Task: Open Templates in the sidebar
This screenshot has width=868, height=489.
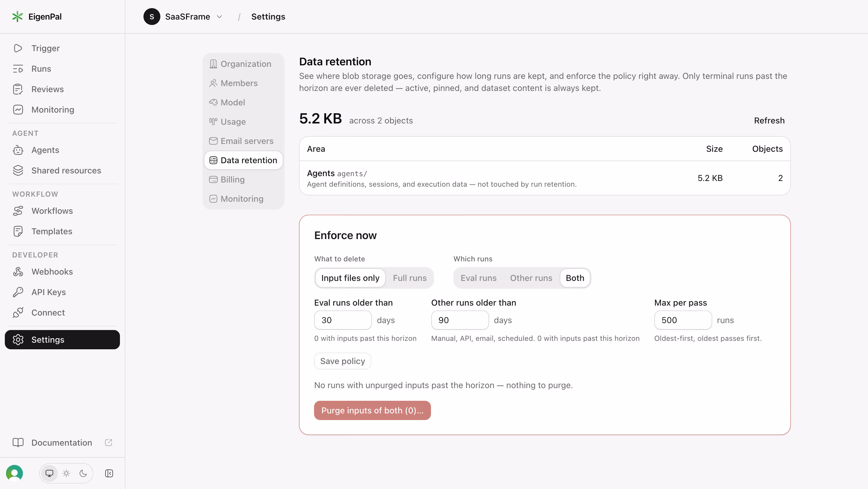Action: (62, 231)
